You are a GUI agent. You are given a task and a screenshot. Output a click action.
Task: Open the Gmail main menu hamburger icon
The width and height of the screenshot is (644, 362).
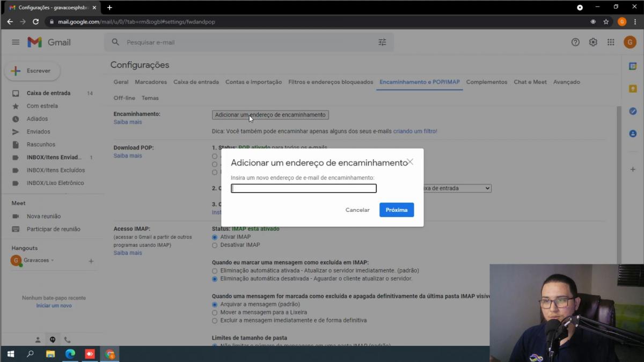click(16, 42)
